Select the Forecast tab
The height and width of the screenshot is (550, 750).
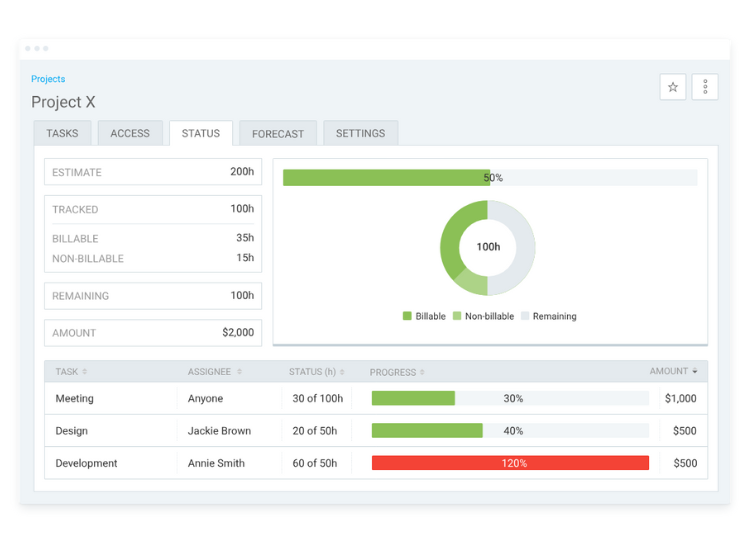(278, 133)
